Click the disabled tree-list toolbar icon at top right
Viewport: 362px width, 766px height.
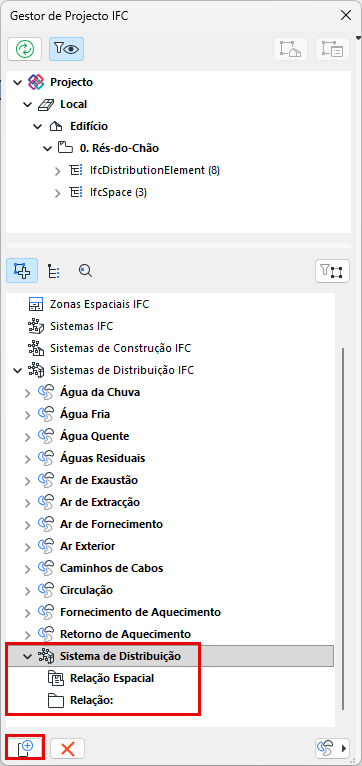[x=332, y=49]
